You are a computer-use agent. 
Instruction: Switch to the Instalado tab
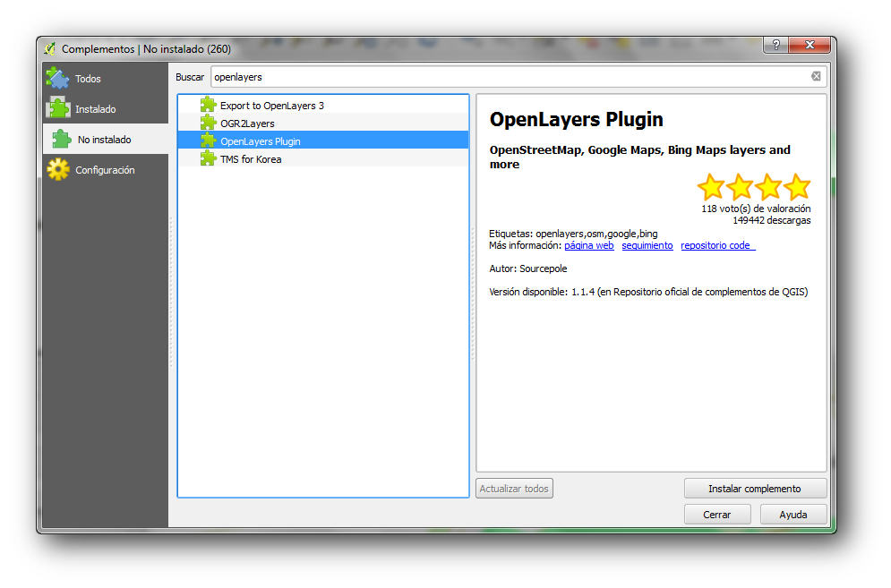pyautogui.click(x=106, y=108)
